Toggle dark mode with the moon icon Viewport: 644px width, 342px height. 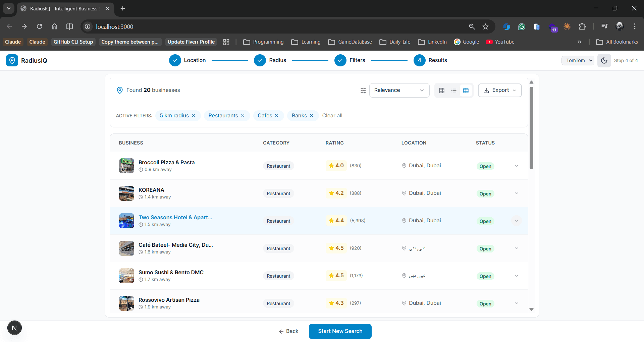pyautogui.click(x=604, y=60)
